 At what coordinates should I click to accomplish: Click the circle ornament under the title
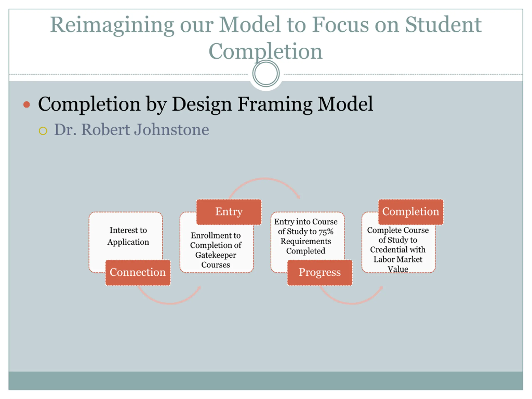pyautogui.click(x=266, y=74)
